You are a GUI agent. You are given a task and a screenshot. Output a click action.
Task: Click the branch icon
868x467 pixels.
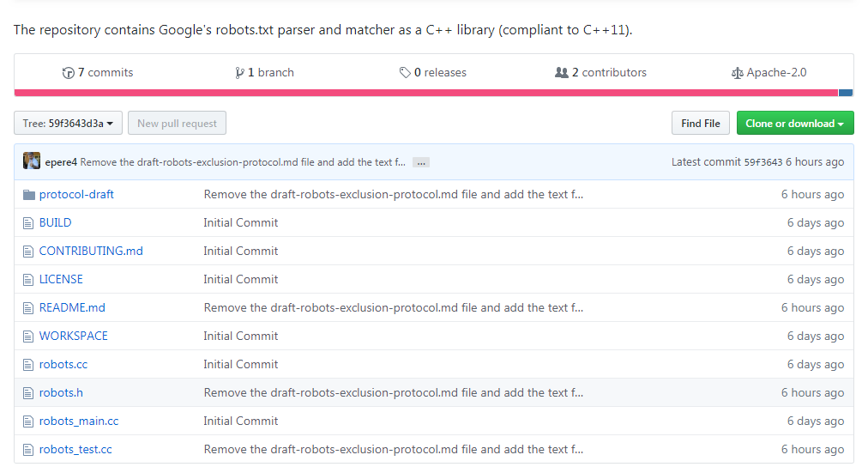[240, 73]
